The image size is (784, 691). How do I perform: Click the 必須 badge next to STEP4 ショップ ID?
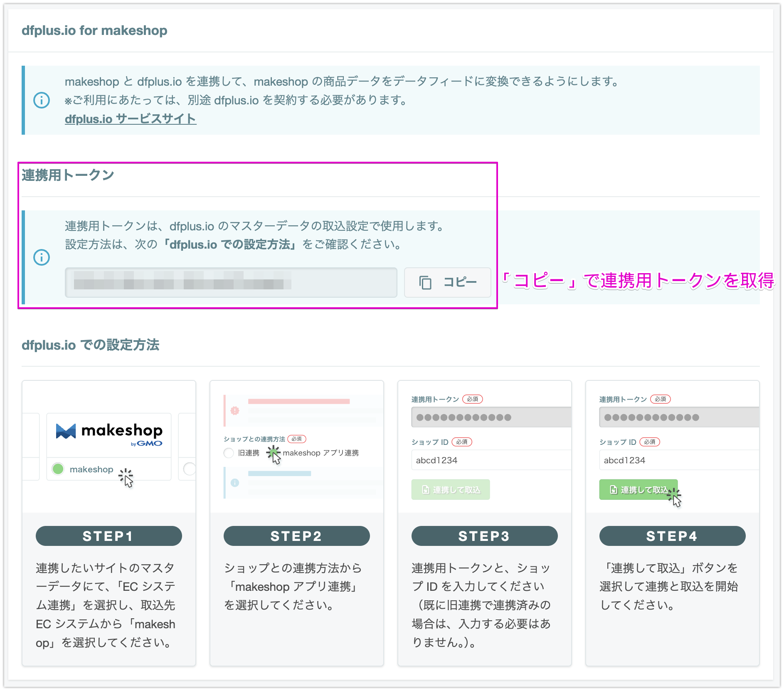[650, 442]
